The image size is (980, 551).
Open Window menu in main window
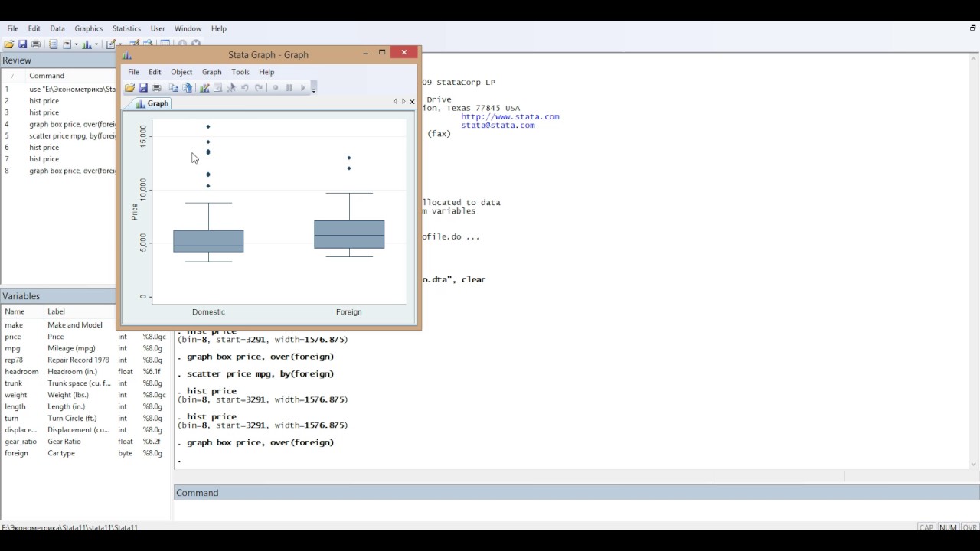(x=188, y=28)
